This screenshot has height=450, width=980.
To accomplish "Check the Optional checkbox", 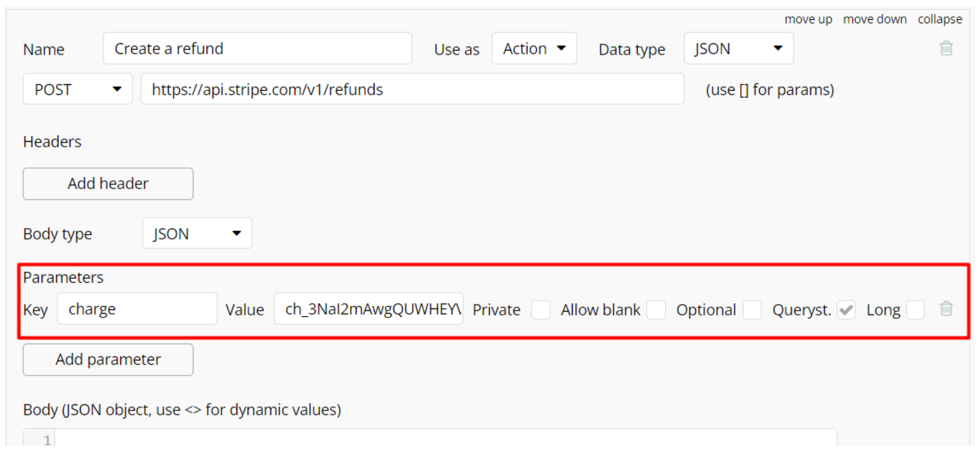I will (752, 310).
